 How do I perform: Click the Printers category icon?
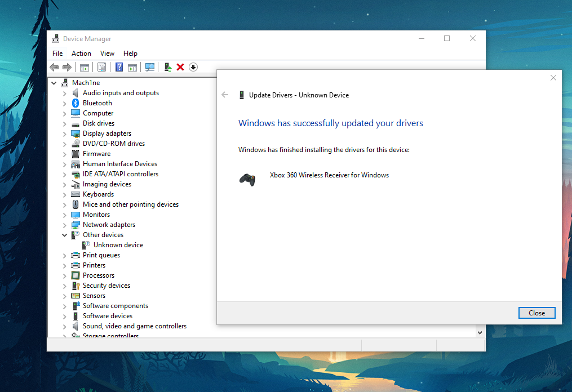(76, 265)
